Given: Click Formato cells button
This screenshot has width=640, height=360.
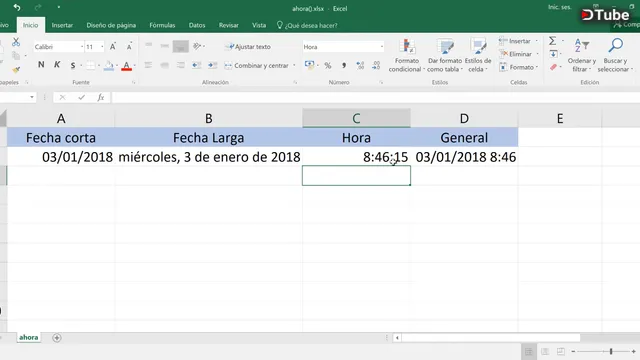Looking at the screenshot, I should pos(518,67).
